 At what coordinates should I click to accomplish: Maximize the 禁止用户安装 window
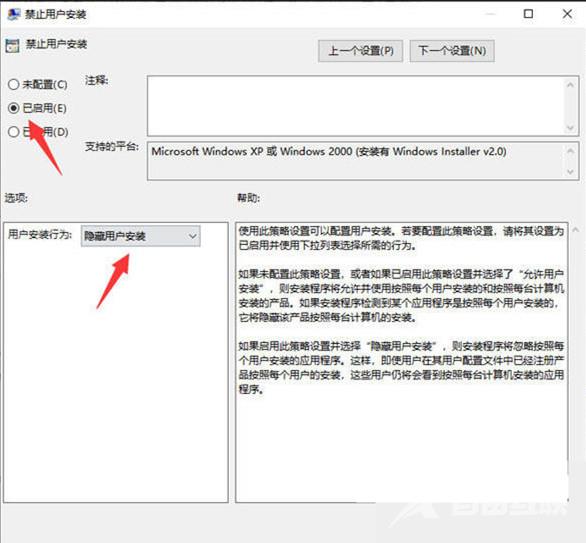coord(528,14)
